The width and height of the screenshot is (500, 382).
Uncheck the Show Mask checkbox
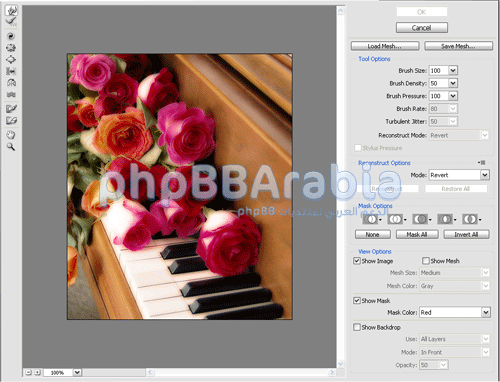tap(357, 300)
